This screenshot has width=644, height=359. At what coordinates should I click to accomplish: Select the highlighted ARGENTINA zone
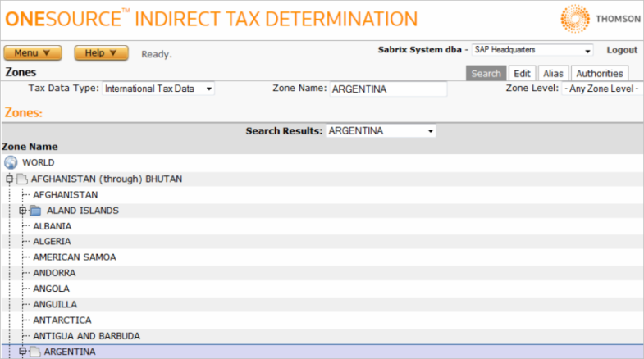pyautogui.click(x=70, y=352)
